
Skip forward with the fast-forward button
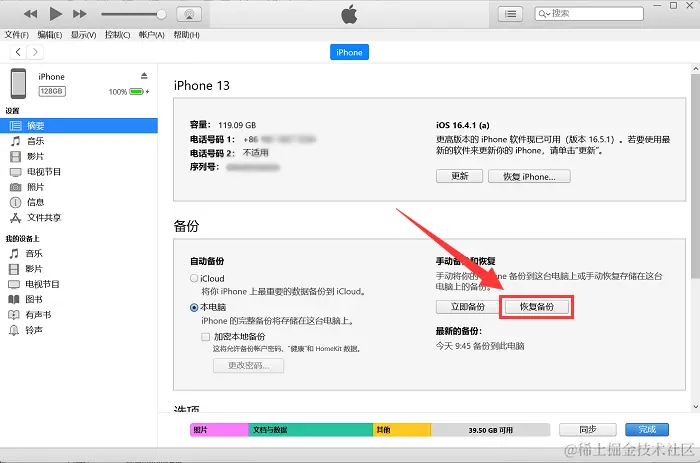(x=80, y=14)
